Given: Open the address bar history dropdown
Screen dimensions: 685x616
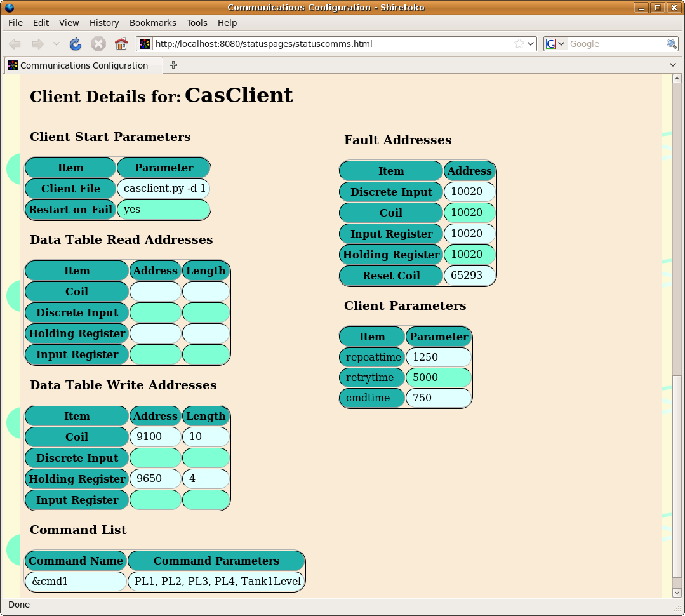Looking at the screenshot, I should 531,44.
